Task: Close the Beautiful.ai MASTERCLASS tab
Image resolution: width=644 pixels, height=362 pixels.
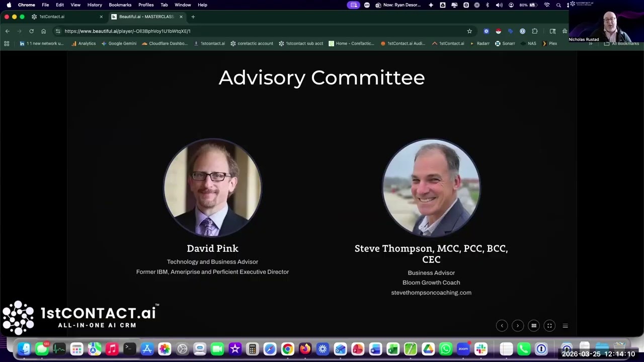Action: coord(181,17)
